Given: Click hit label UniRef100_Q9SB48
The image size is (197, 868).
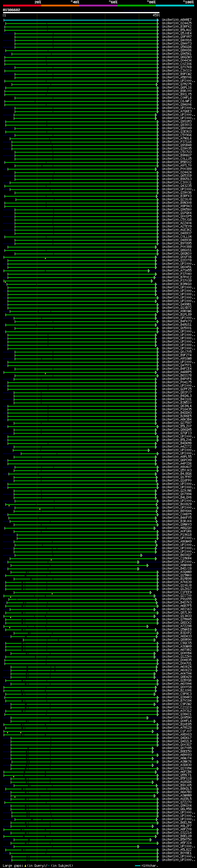Looking at the screenshot, I should coord(177,145).
